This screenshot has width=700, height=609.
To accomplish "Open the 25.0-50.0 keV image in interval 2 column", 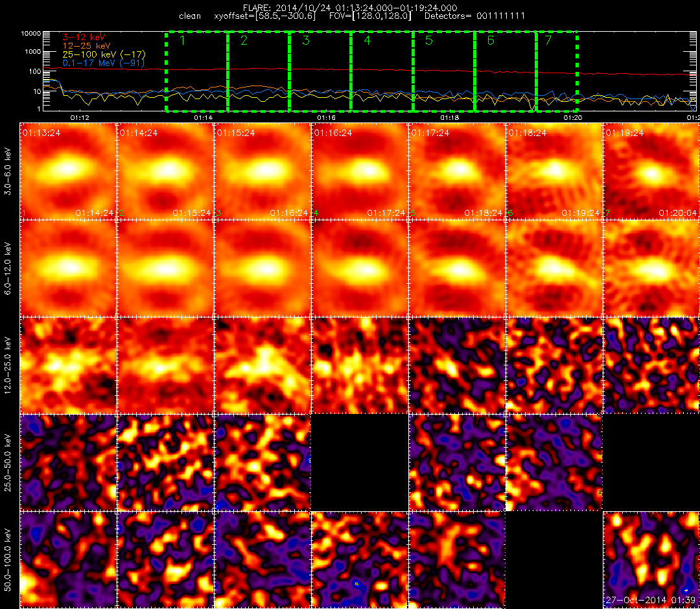I will tap(165, 463).
